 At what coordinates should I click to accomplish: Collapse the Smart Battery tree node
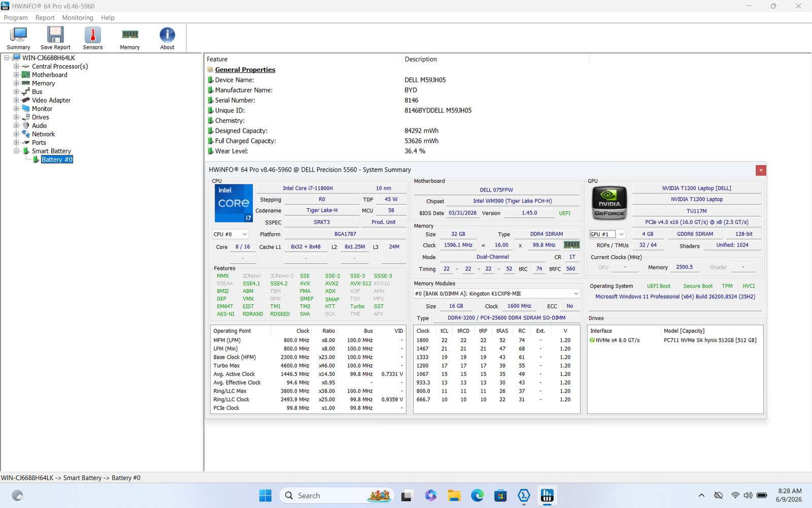[16, 151]
